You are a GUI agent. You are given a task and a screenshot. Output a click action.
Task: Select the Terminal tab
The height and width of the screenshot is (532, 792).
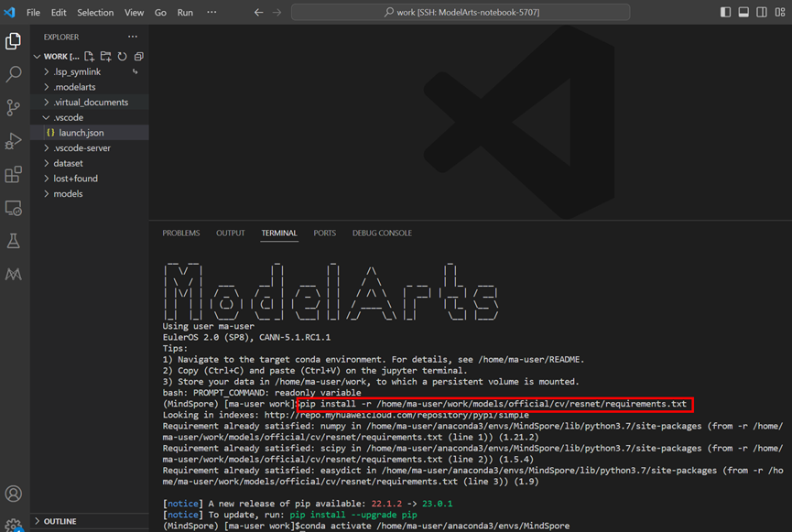pos(279,233)
